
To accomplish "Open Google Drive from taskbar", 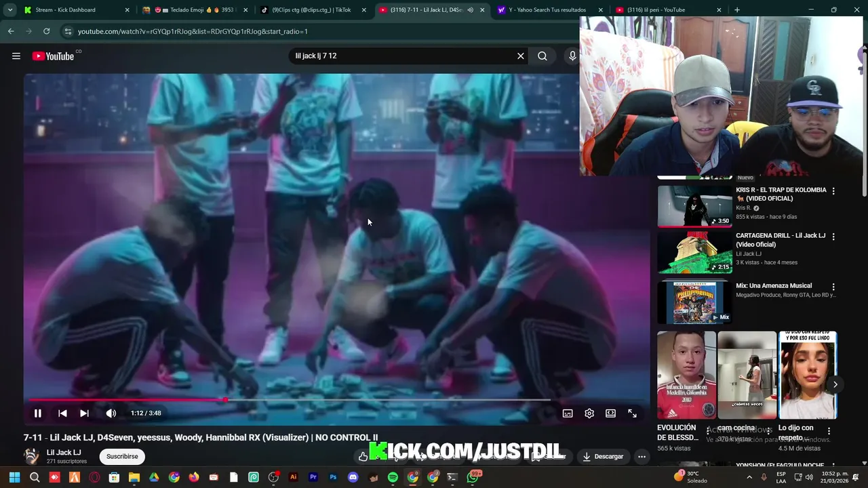I will (154, 477).
